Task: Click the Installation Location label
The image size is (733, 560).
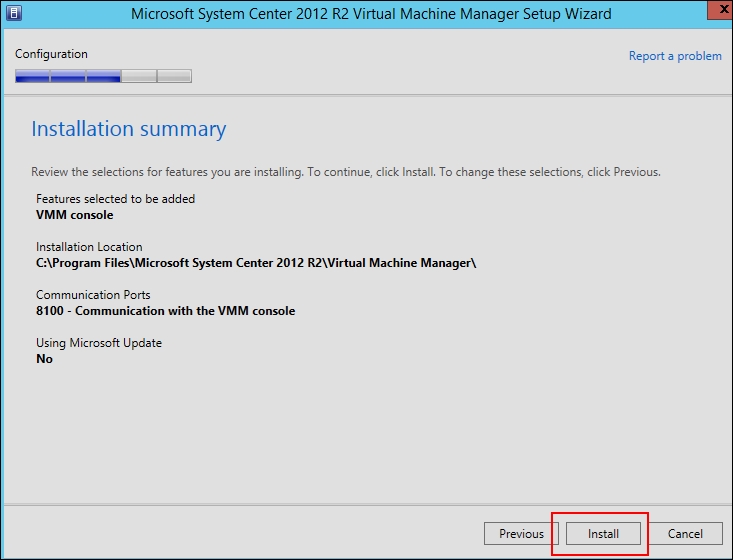Action: 89,247
